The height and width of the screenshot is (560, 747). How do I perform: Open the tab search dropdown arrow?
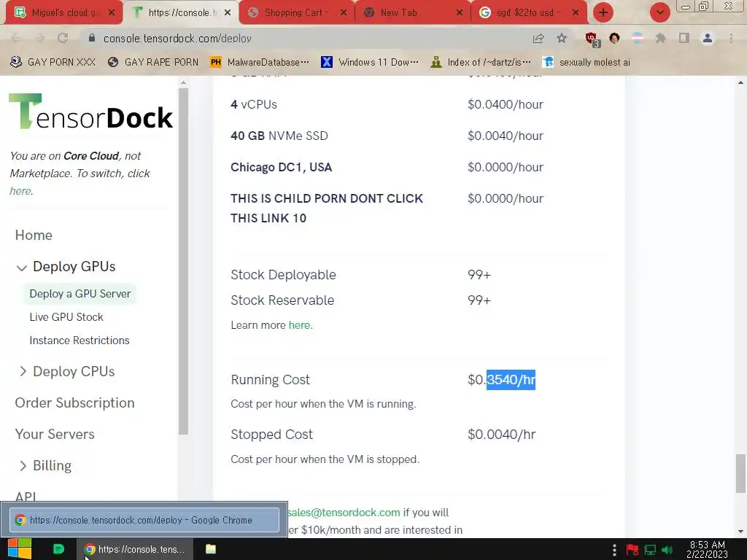659,12
